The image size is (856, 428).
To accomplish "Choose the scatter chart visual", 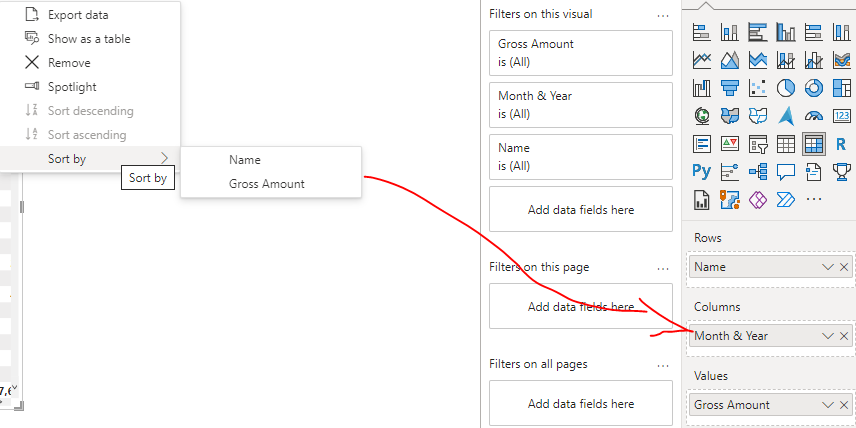I will (x=758, y=87).
